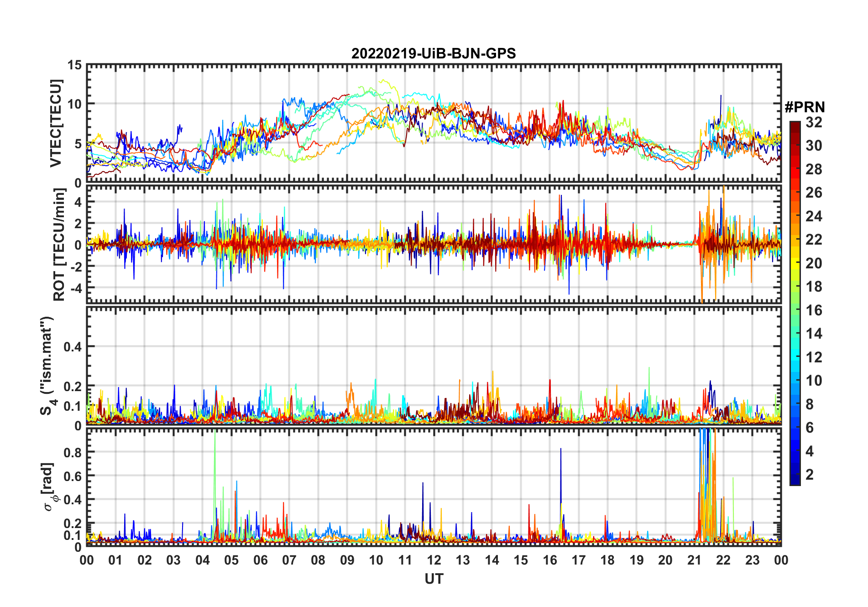Select the green colorbar region at PRN 16
This screenshot has width=868, height=607.
pos(795,310)
